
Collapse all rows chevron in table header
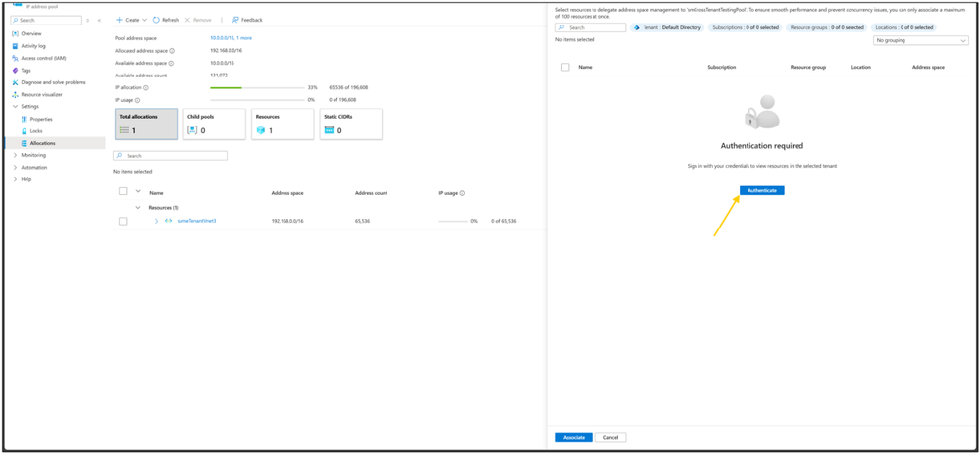[x=138, y=192]
